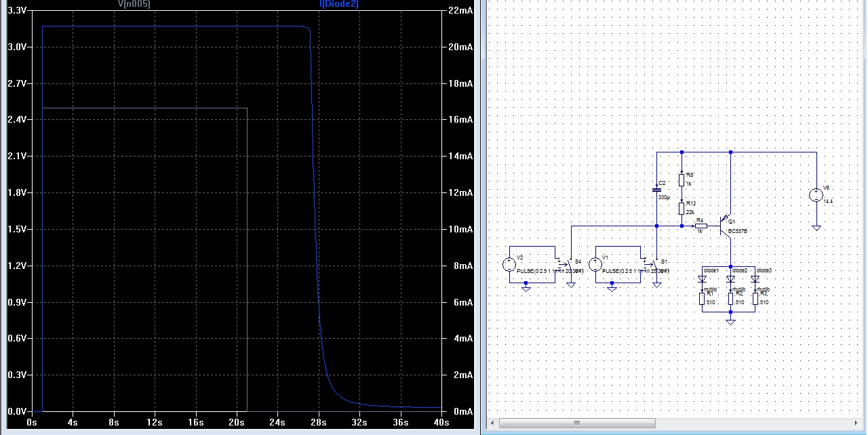The width and height of the screenshot is (868, 435).
Task: Click the diode1 LED symbol
Action: click(x=703, y=278)
